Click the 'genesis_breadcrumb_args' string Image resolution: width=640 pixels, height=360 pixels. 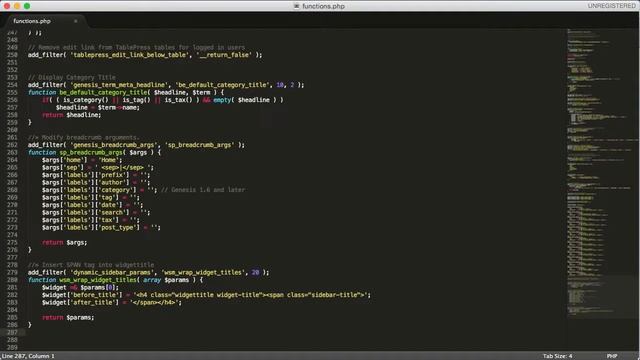coord(114,145)
